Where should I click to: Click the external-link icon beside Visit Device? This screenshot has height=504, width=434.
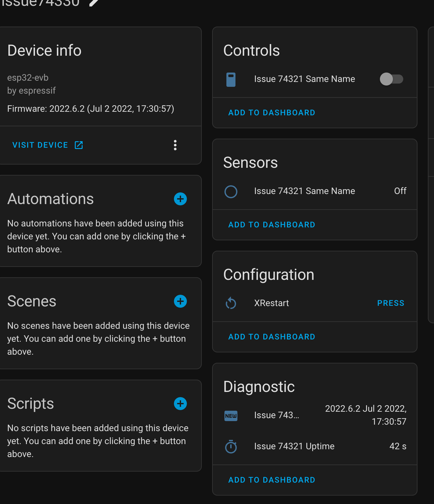(79, 145)
